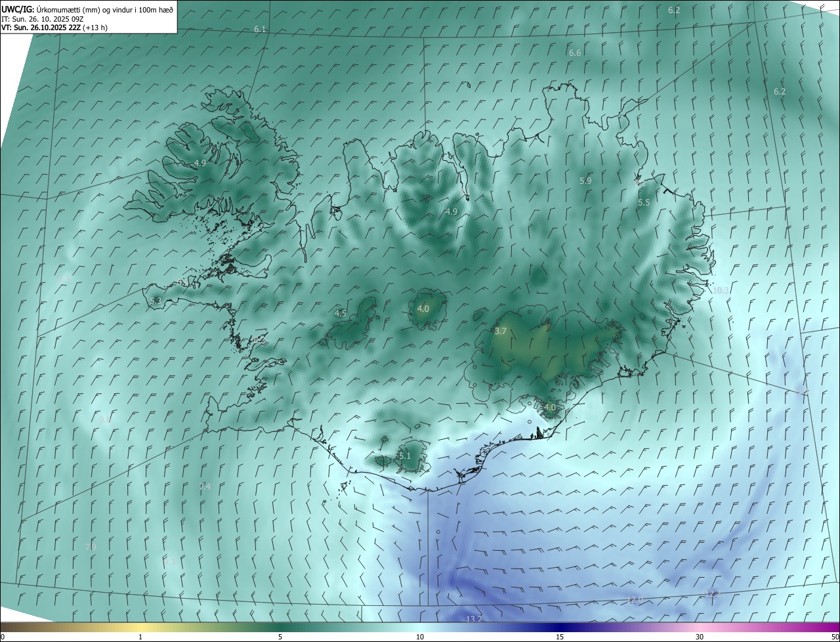Click the 5.5 value in east Iceland
This screenshot has height=642, width=840.
point(644,203)
